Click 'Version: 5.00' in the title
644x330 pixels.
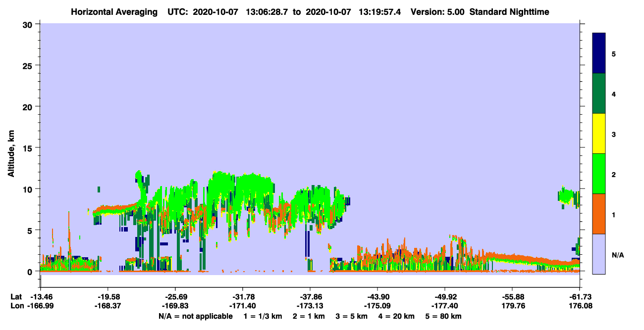pyautogui.click(x=437, y=12)
